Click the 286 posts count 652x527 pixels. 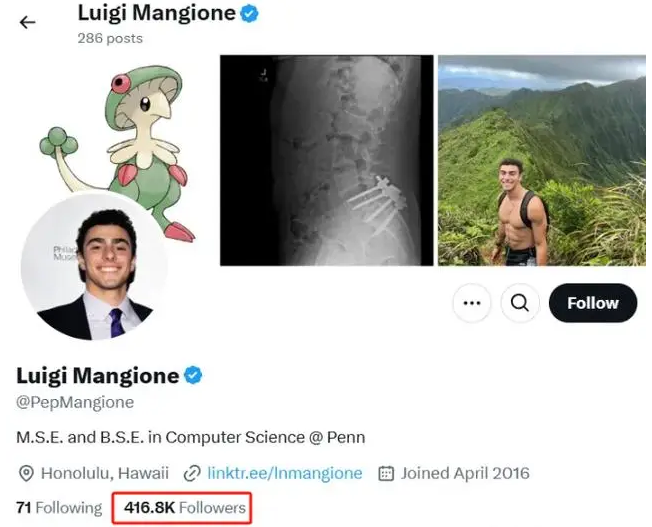110,38
